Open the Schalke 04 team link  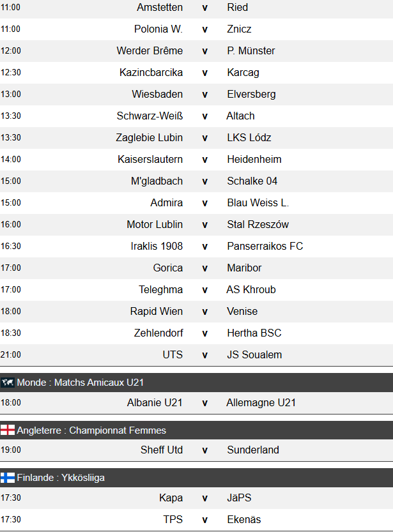pyautogui.click(x=252, y=181)
